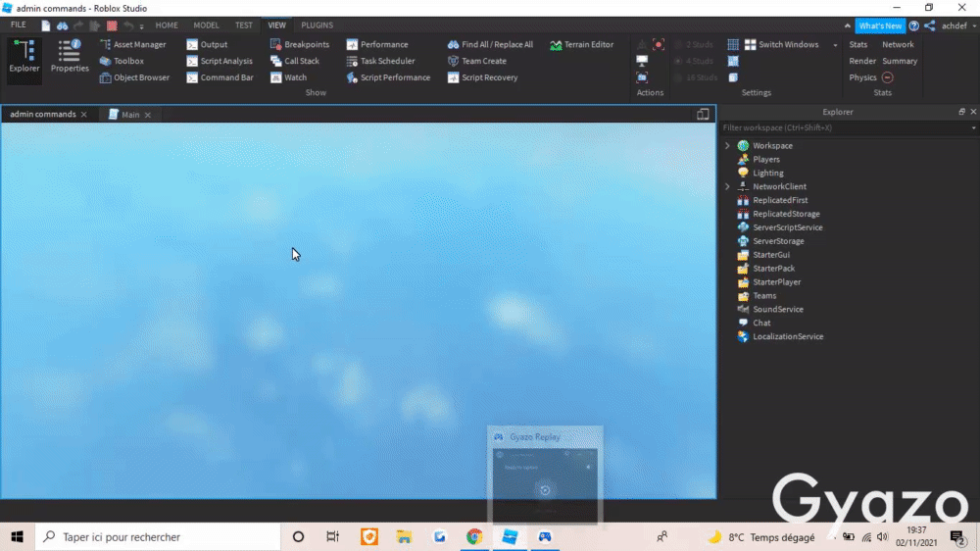This screenshot has height=551, width=980.
Task: Select StarterGui in Explorer
Action: point(770,255)
